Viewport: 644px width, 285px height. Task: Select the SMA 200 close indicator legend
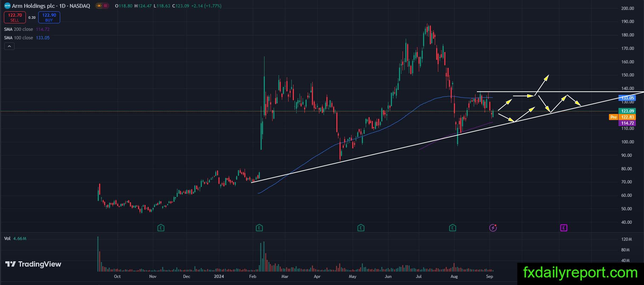pyautogui.click(x=27, y=29)
